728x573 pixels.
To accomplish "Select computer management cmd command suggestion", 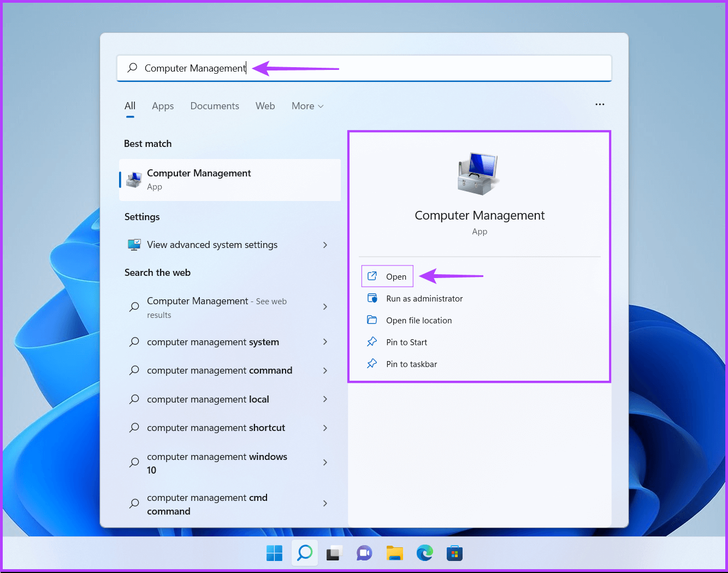I will (230, 504).
